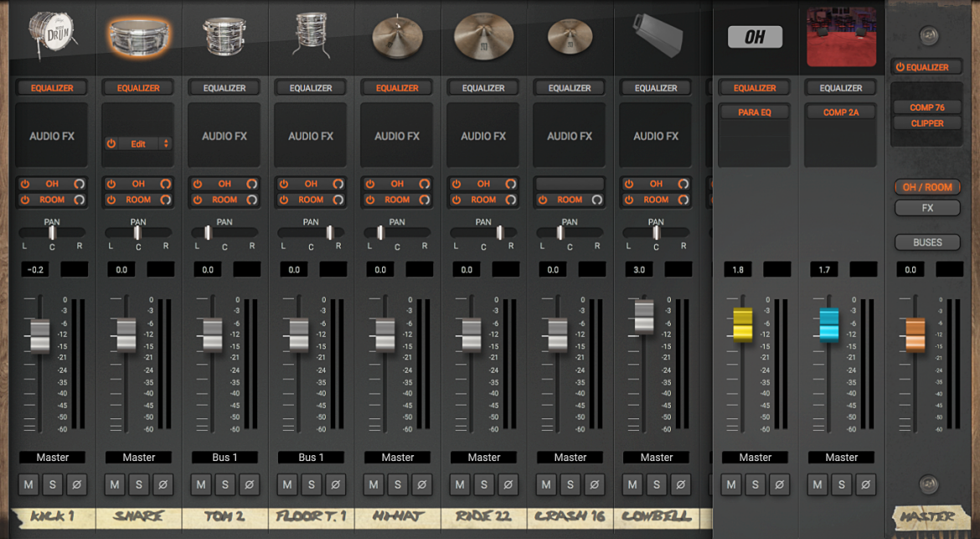Toggle power on Snare audio FX slot

pos(111,144)
